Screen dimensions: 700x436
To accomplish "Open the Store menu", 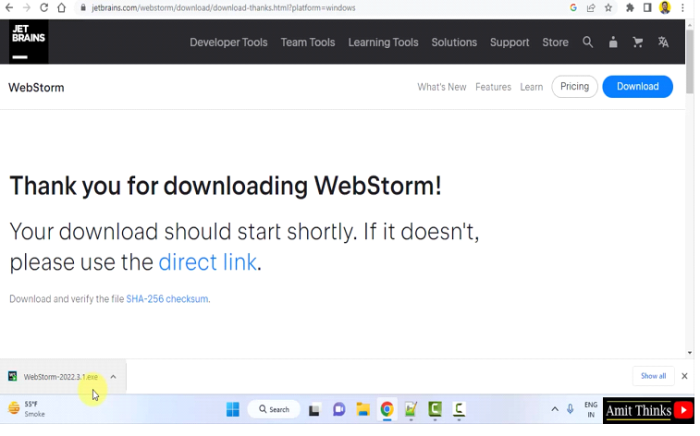I will point(555,42).
